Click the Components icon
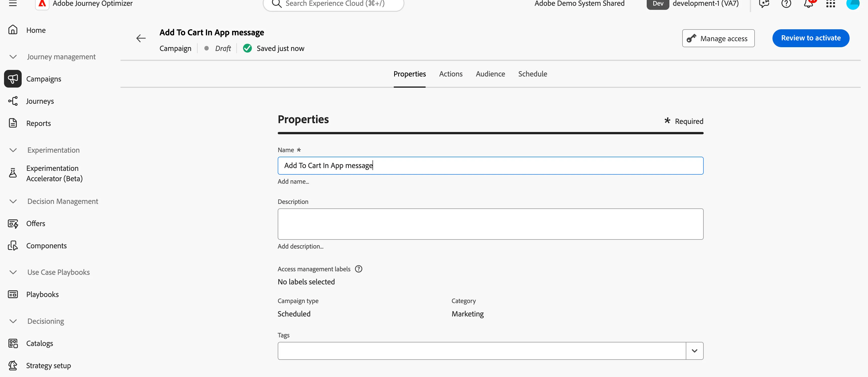Image resolution: width=868 pixels, height=377 pixels. click(13, 246)
